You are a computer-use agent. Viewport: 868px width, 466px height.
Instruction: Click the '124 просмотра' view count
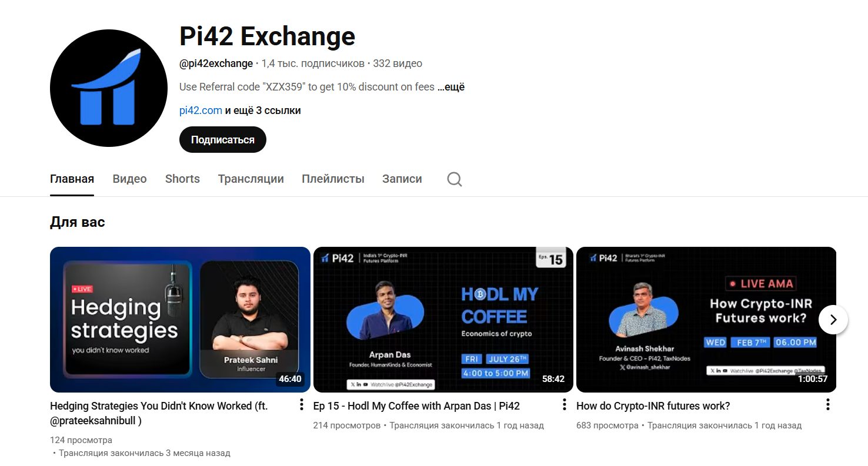81,440
